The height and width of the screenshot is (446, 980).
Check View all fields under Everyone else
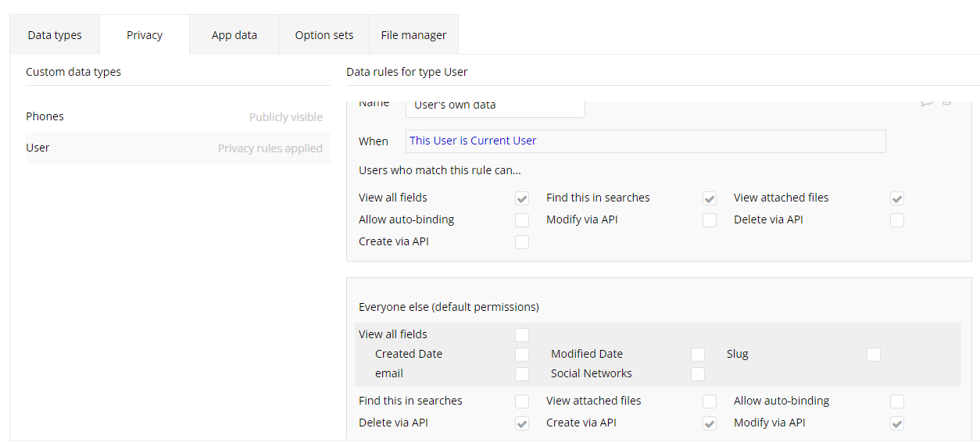tap(522, 335)
